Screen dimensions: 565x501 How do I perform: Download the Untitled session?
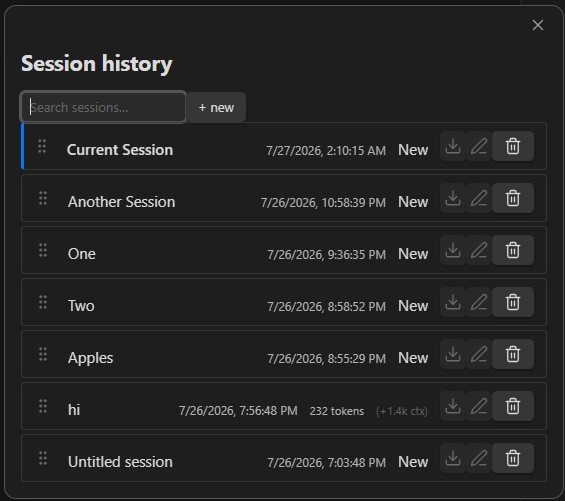coord(453,458)
